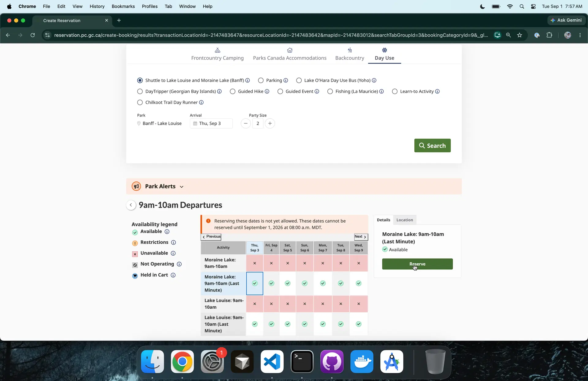The height and width of the screenshot is (381, 588).
Task: Click the Reserve button
Action: tap(417, 264)
